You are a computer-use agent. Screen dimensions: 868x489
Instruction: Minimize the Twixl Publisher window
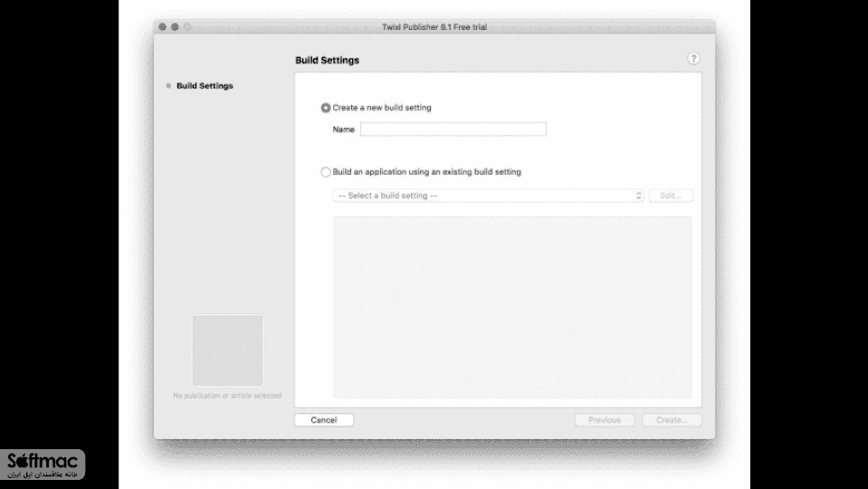(175, 26)
